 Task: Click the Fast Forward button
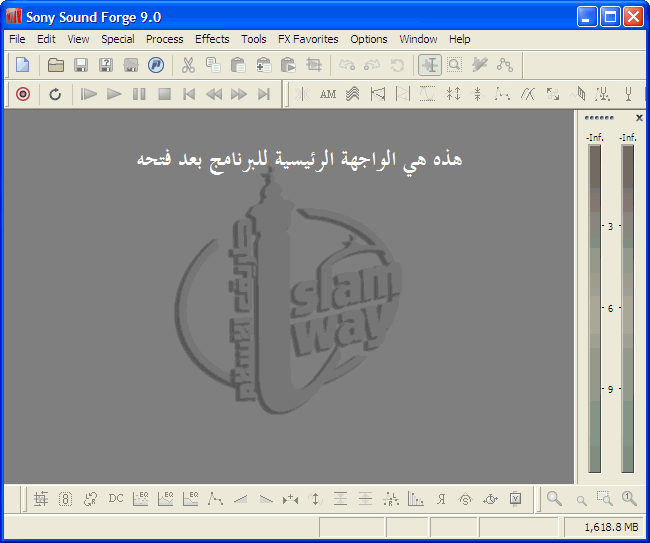pos(239,94)
